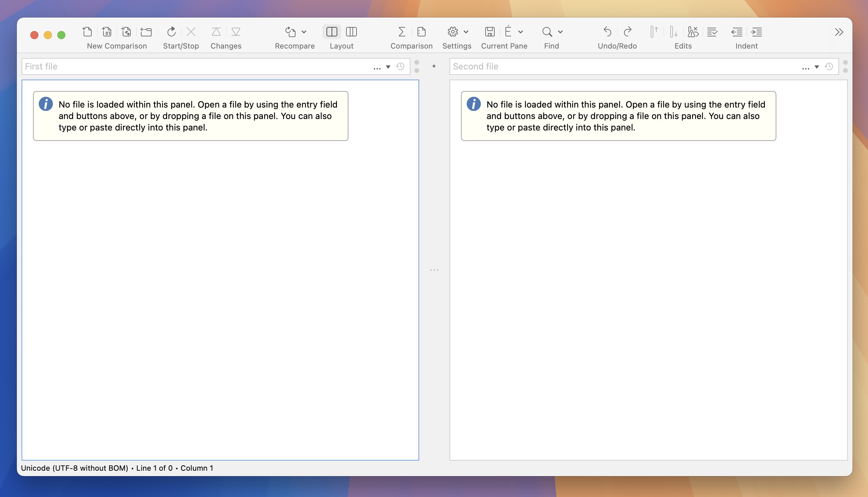Browse for second file with ellipsis button
The height and width of the screenshot is (497, 868).
806,67
